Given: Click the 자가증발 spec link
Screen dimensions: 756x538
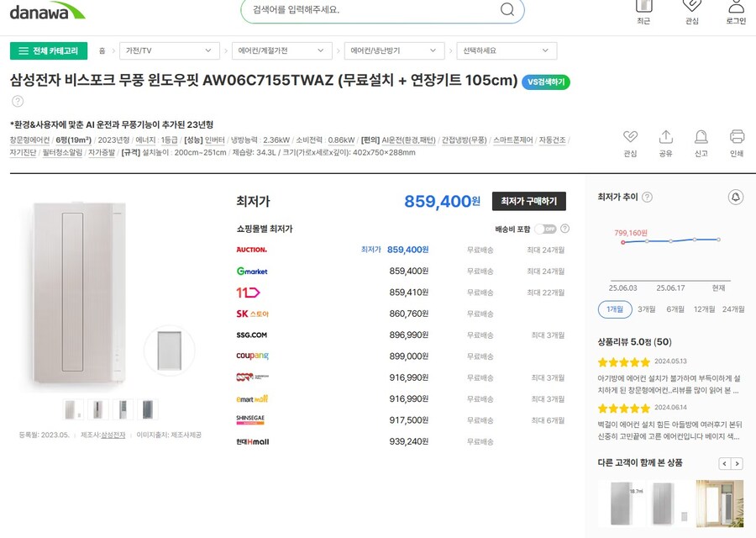Looking at the screenshot, I should (x=102, y=152).
